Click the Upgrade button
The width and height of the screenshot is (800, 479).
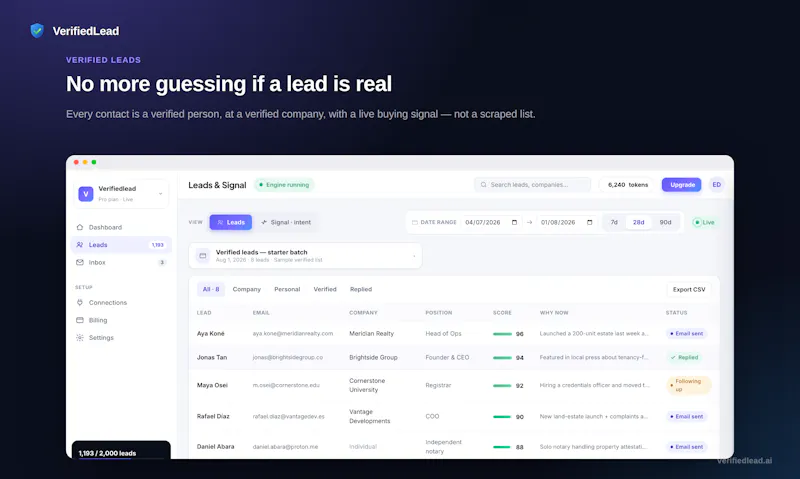coord(682,185)
